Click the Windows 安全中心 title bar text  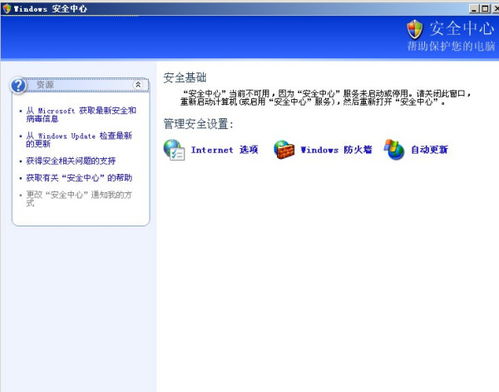(x=50, y=9)
